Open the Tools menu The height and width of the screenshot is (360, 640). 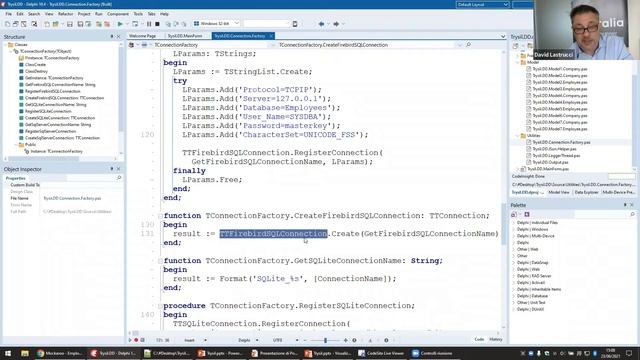pos(138,14)
